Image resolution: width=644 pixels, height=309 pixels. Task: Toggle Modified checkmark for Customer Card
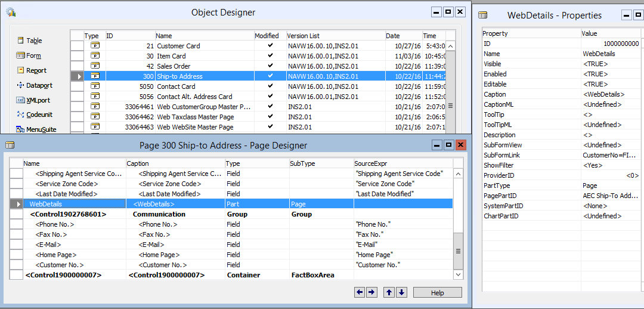coord(270,46)
